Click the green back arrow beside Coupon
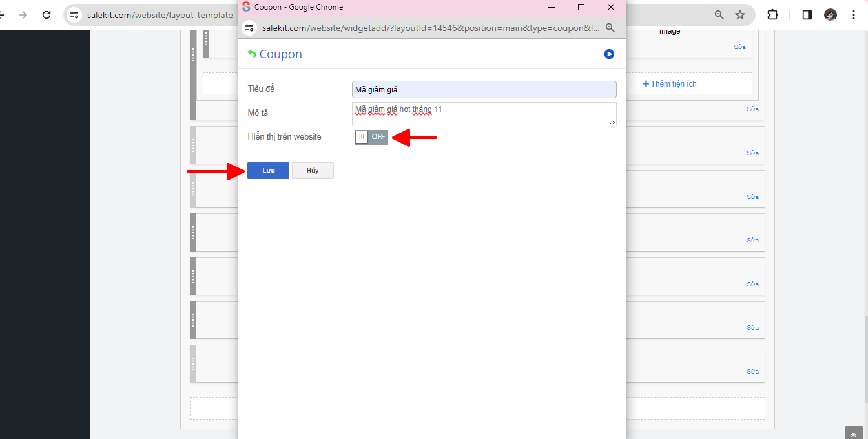The width and height of the screenshot is (868, 439). 252,54
